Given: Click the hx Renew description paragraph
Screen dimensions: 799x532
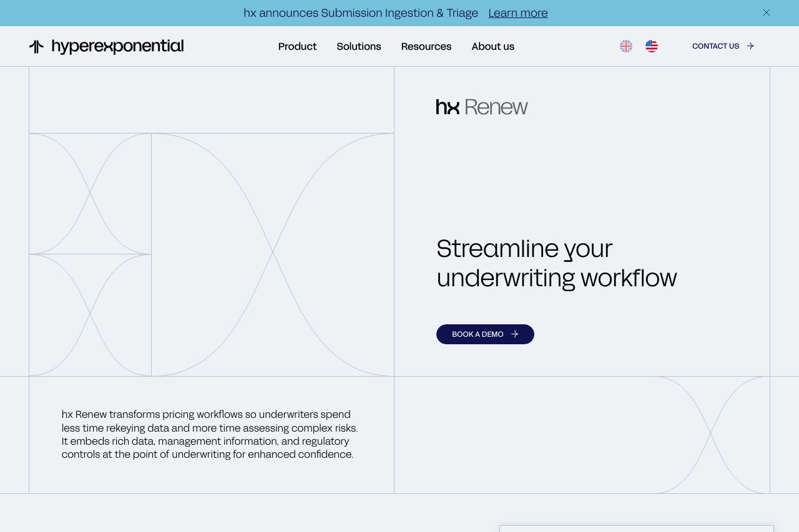Looking at the screenshot, I should 210,434.
